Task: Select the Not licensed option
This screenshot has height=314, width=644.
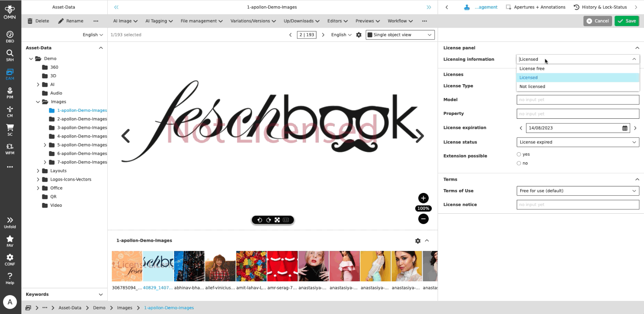Action: point(578,87)
